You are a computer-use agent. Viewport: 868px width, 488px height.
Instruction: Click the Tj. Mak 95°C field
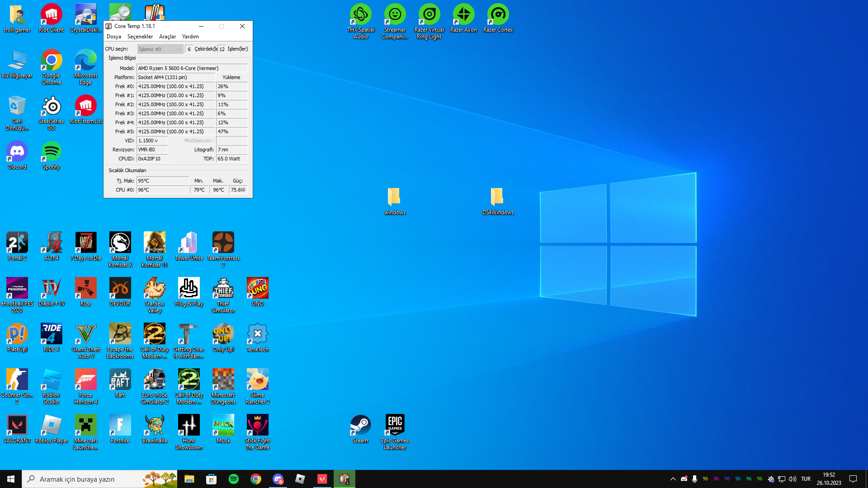click(163, 181)
